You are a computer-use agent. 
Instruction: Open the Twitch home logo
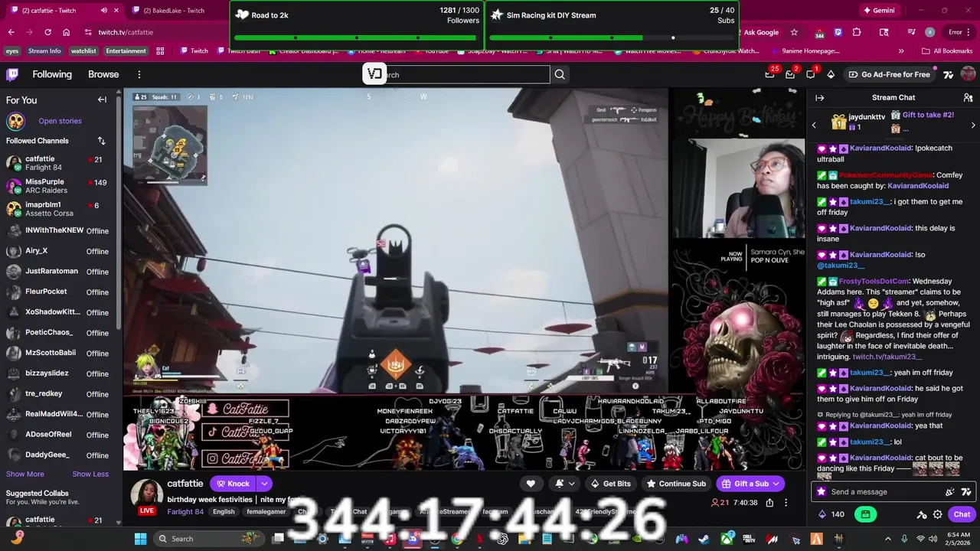[12, 74]
